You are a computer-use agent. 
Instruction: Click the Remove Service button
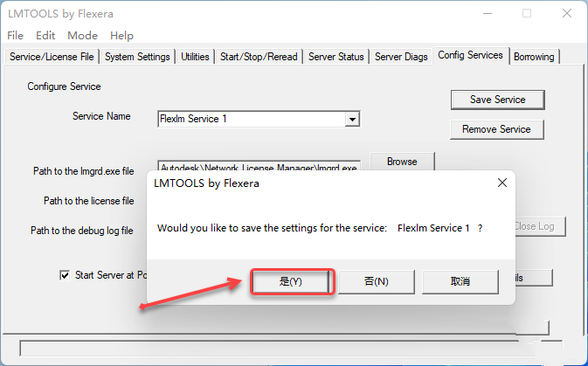[496, 129]
